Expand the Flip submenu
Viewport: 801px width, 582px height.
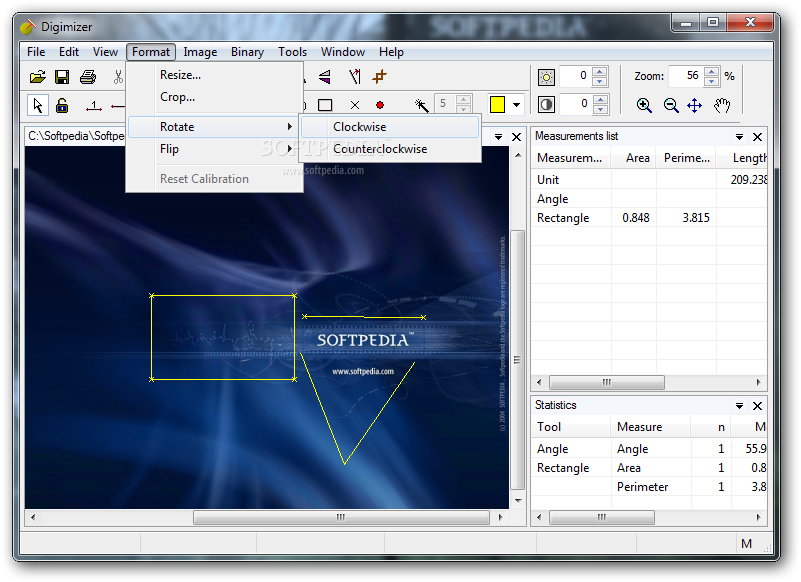tap(215, 149)
